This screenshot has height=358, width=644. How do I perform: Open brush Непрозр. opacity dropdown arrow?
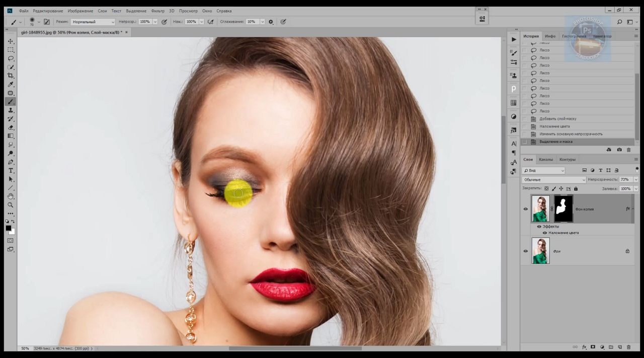[x=155, y=22]
